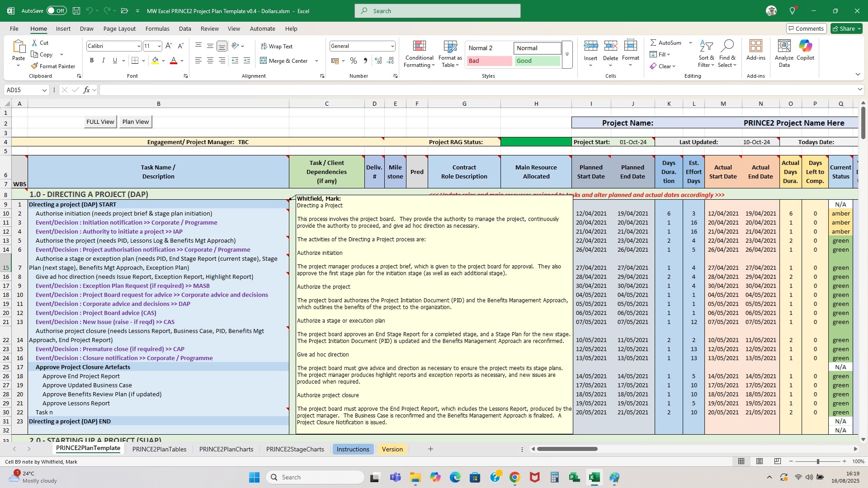Open Conditional Formatting menu
868x488 pixels.
tap(419, 54)
